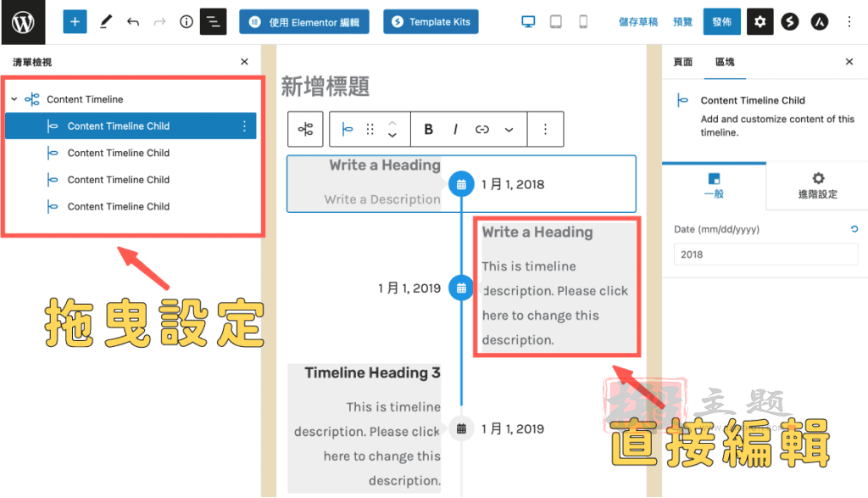The image size is (868, 498).
Task: Collapse the Content Timeline tree node
Action: (14, 99)
